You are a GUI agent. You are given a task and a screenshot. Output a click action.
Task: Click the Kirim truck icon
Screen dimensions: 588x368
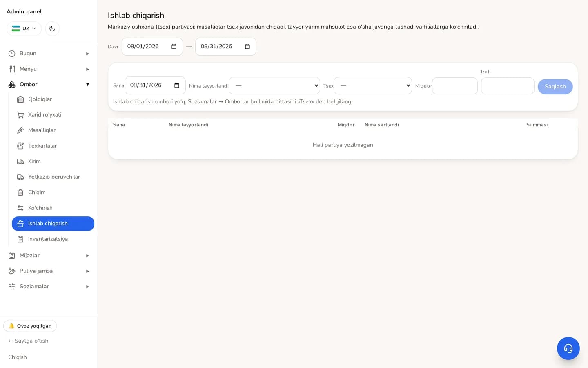tap(20, 162)
